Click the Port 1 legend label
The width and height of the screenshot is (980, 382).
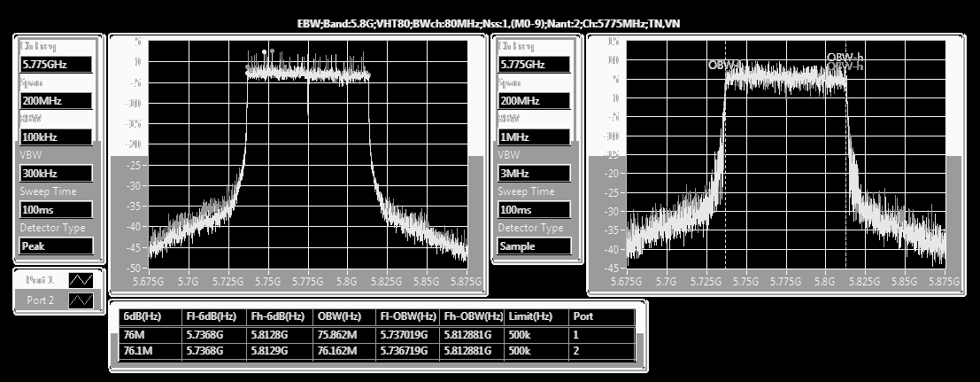[x=41, y=279]
